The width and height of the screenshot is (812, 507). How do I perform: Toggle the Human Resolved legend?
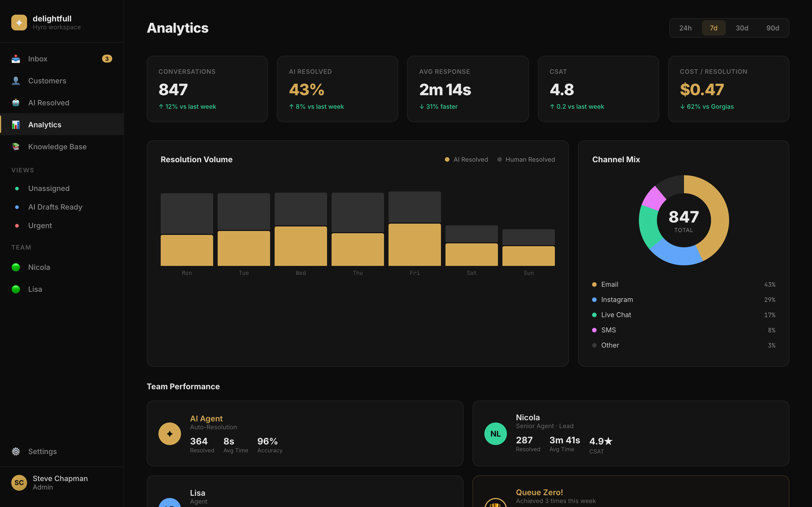click(x=526, y=159)
